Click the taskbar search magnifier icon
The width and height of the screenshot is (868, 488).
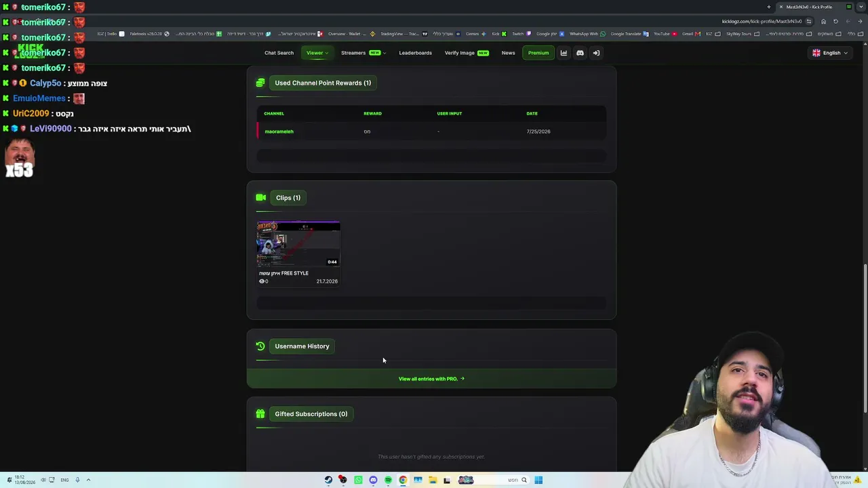(x=524, y=480)
